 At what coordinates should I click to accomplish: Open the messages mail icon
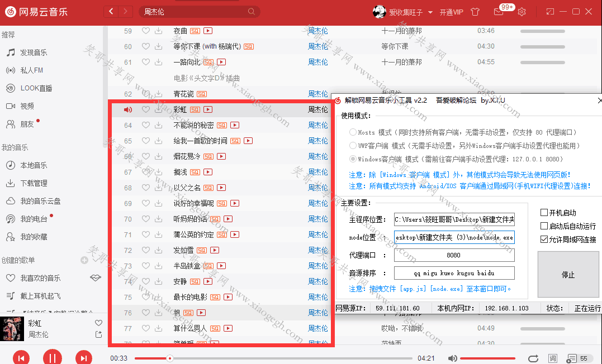point(499,12)
